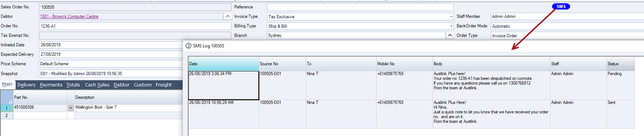Click the BackOrder Mode field
This screenshot has height=136, width=644.
pos(567,26)
